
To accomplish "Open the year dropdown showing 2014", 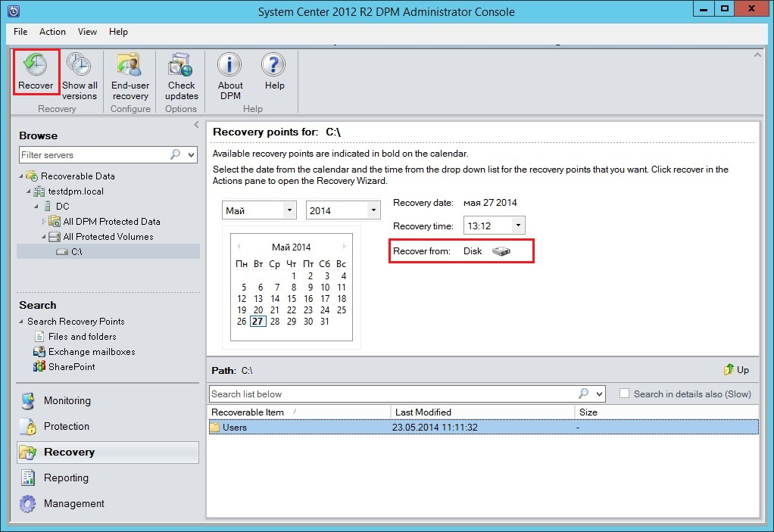I will [342, 210].
